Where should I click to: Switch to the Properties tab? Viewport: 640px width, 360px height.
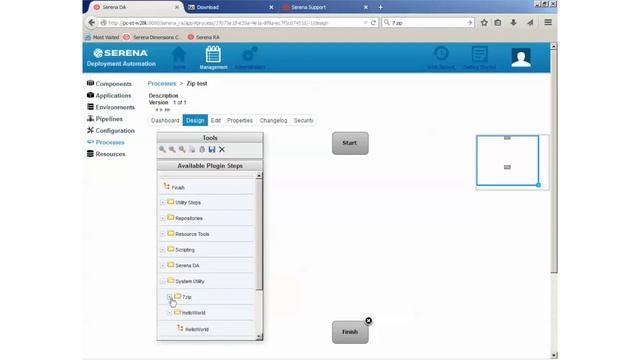(x=240, y=120)
